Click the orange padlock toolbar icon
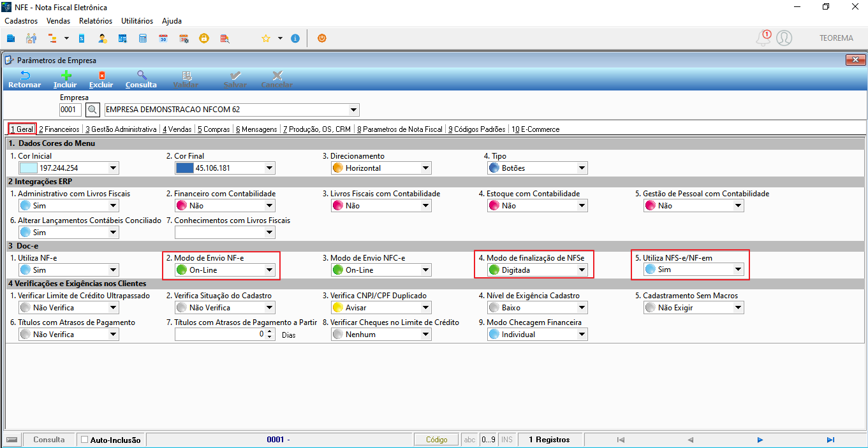This screenshot has height=448, width=868. pyautogui.click(x=204, y=38)
